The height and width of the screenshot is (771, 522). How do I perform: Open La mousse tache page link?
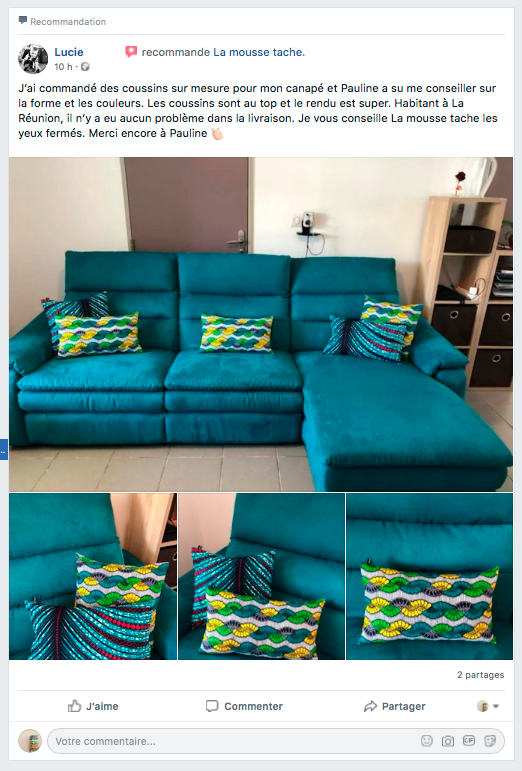click(259, 52)
